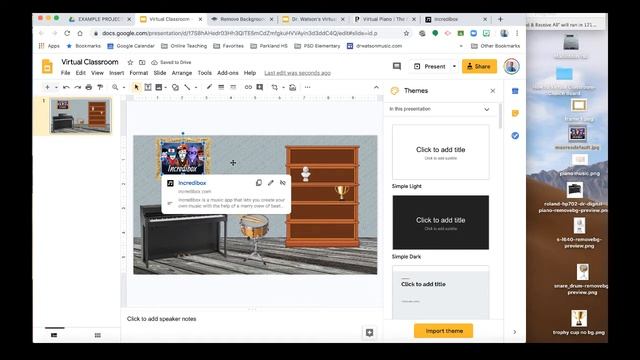
Task: Click the speaker notes field
Action: [x=252, y=319]
